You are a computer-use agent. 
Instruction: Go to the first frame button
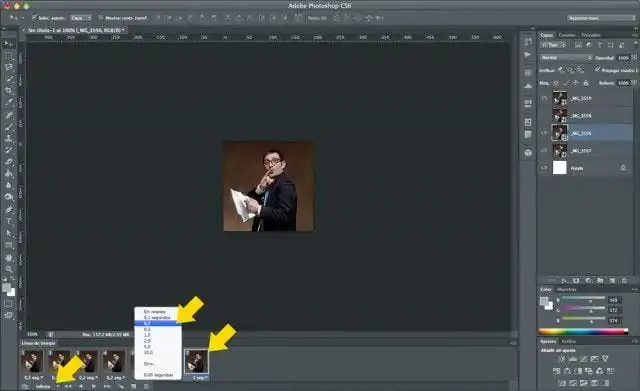tap(68, 386)
